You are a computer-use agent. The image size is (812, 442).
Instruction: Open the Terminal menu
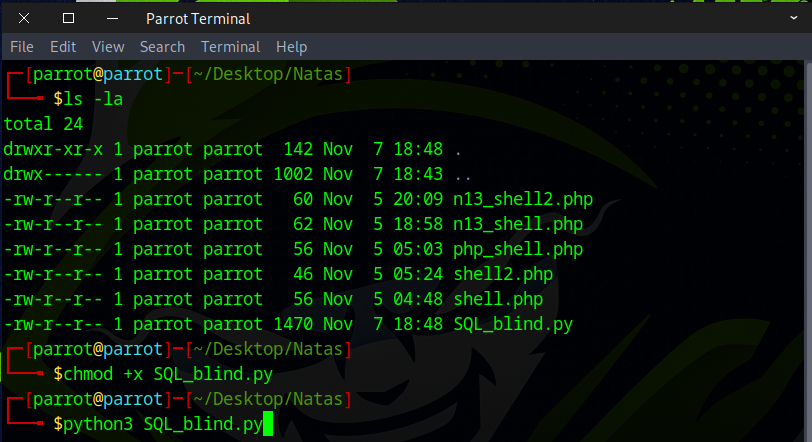[230, 47]
